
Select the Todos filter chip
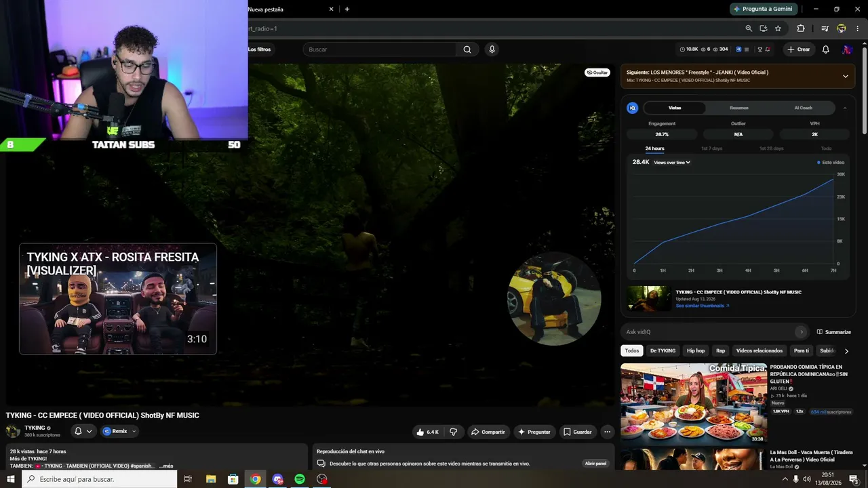click(632, 351)
